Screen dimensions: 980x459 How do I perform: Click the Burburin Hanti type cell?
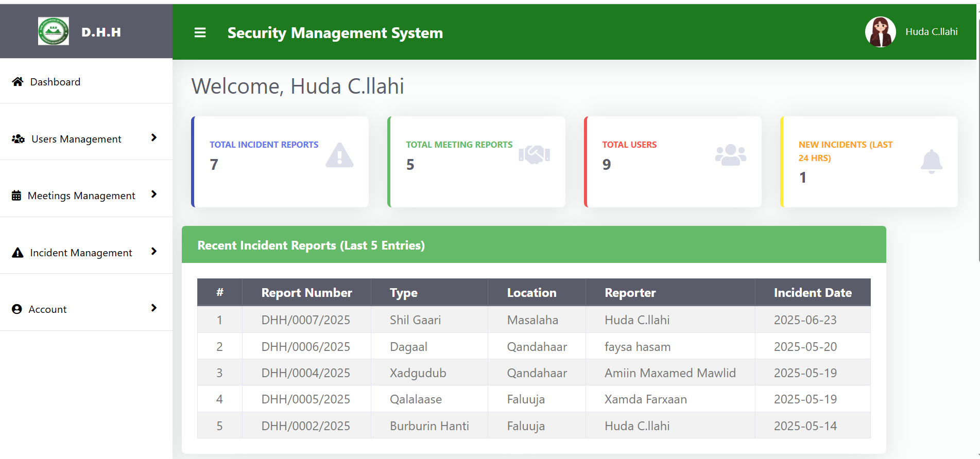tap(429, 426)
